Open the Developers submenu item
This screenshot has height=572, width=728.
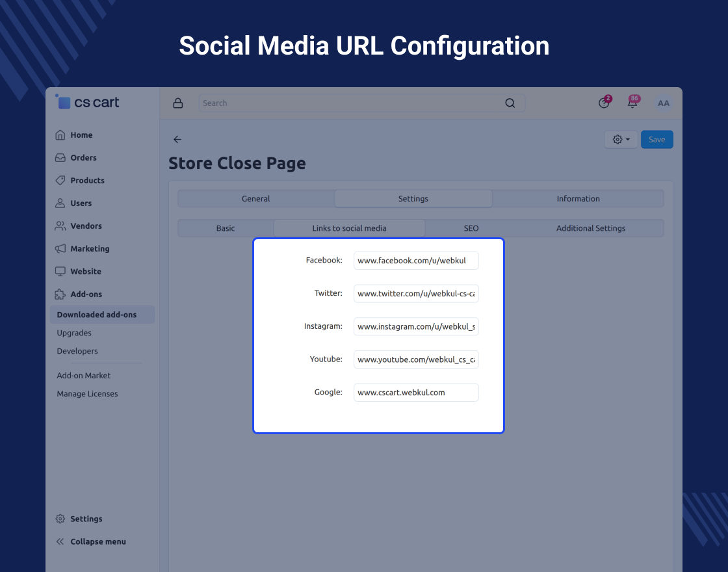coord(77,351)
